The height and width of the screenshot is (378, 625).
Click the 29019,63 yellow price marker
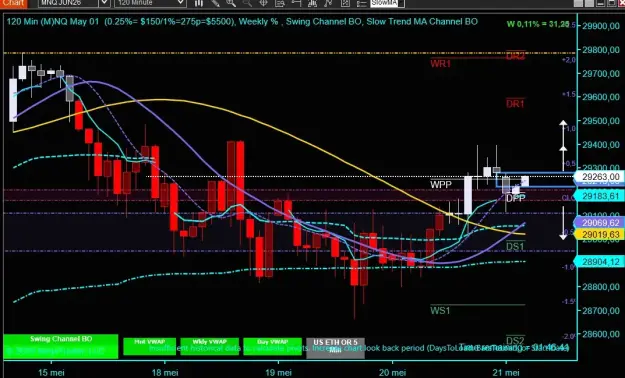[599, 234]
